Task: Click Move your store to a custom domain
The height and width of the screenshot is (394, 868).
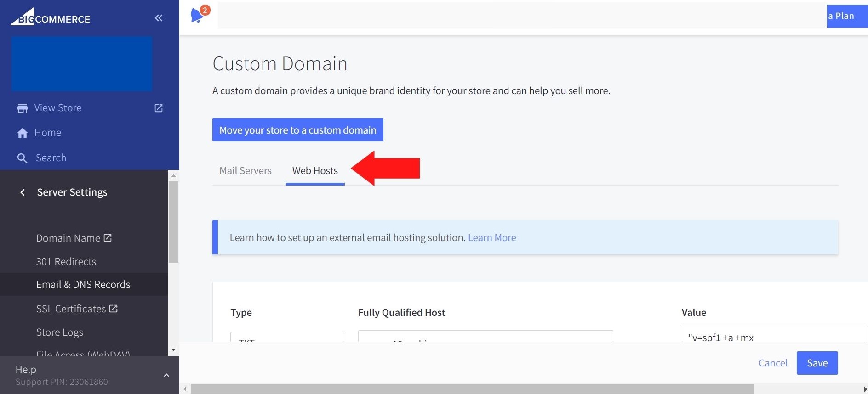Action: pos(297,130)
